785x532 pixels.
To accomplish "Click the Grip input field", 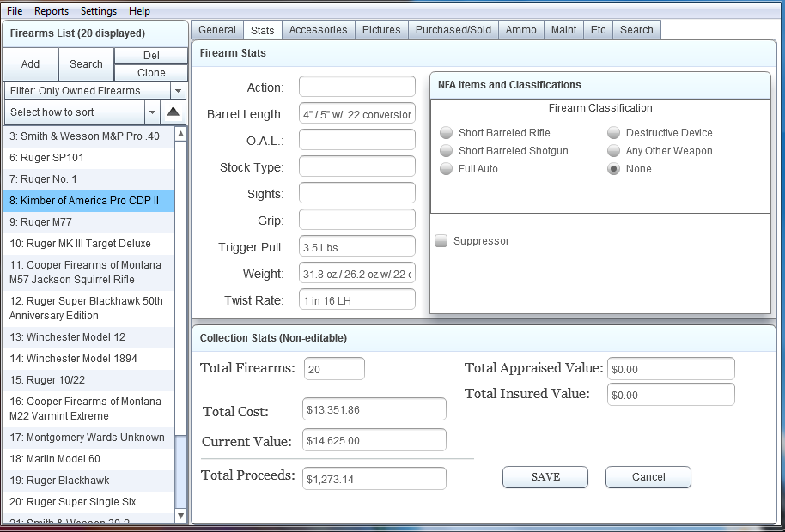I will pyautogui.click(x=357, y=220).
